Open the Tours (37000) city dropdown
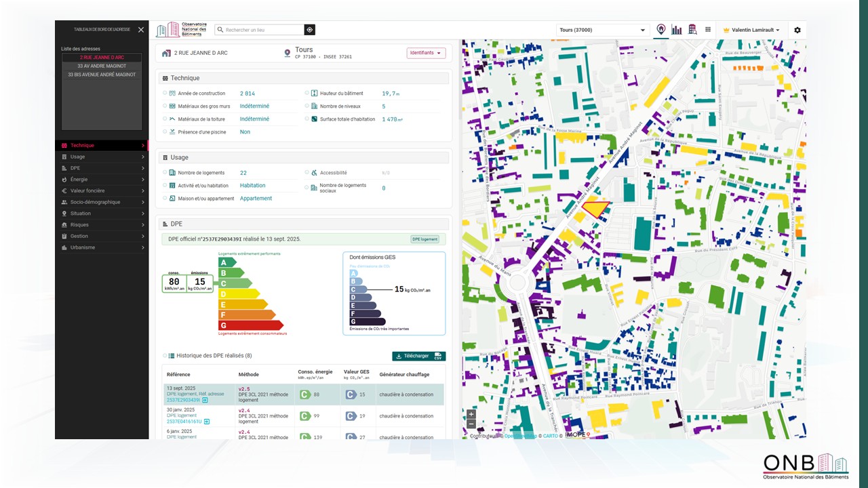 click(603, 30)
